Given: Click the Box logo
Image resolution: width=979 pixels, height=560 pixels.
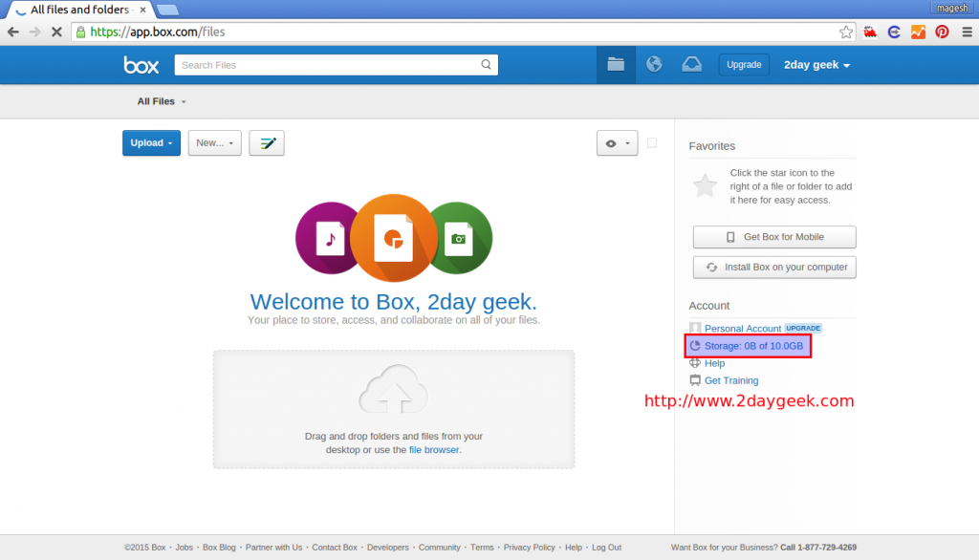Looking at the screenshot, I should click(x=141, y=65).
